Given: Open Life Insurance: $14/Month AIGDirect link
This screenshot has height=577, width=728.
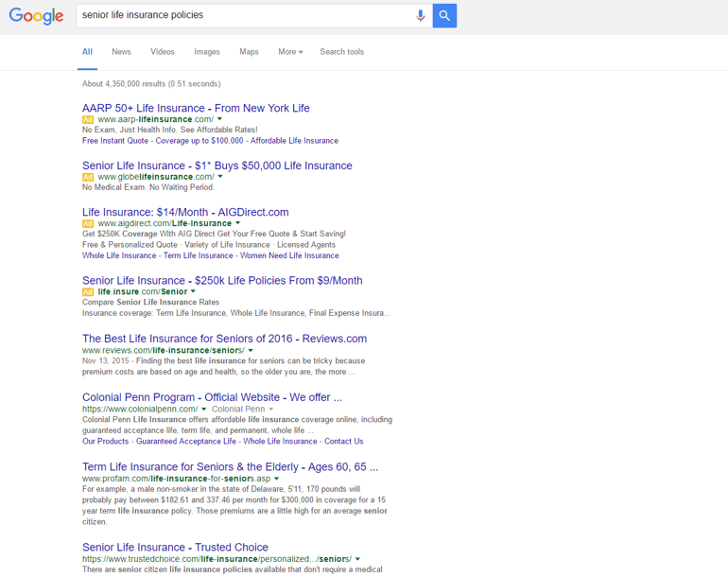Looking at the screenshot, I should click(x=185, y=212).
